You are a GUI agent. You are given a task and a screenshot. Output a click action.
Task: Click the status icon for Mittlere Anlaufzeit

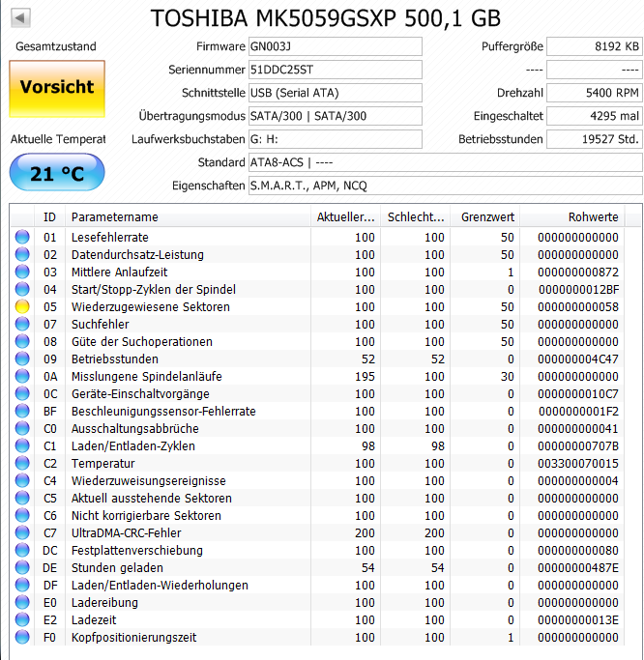22,272
